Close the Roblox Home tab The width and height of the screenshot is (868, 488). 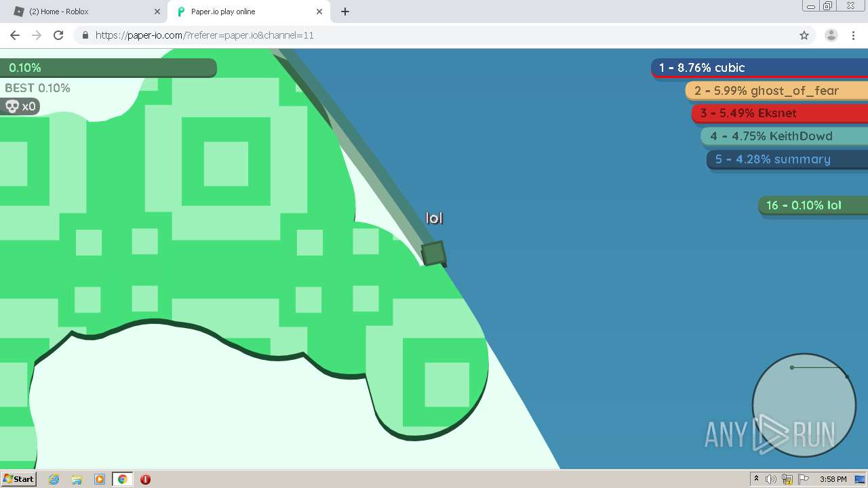(x=157, y=12)
